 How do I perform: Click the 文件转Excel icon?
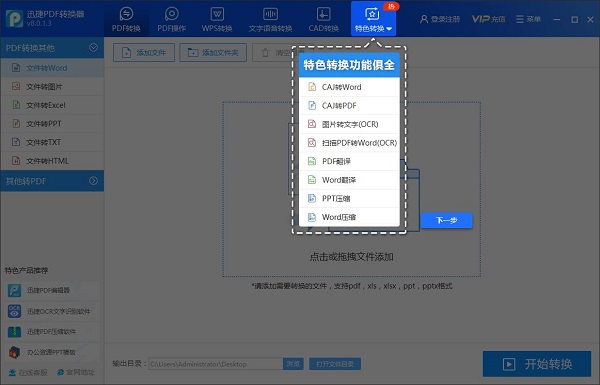(16, 105)
